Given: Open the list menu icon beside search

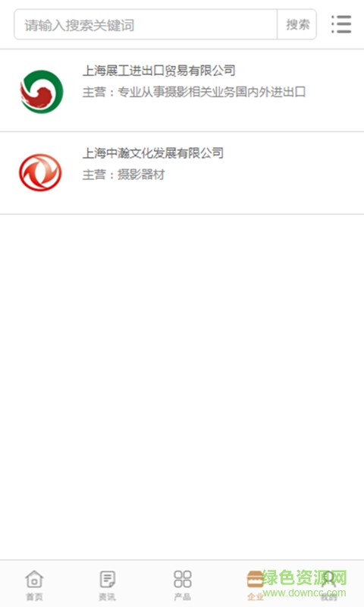Looking at the screenshot, I should coord(341,24).
